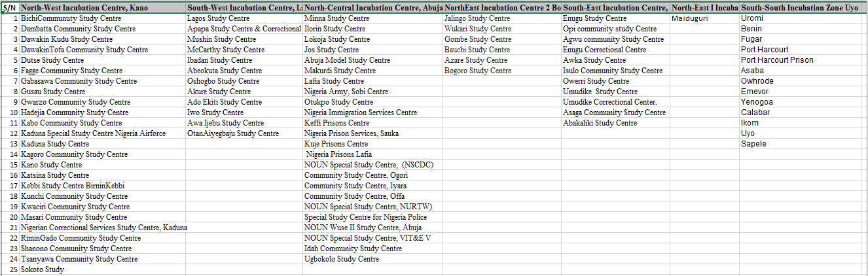Select 'Fagge Community Study Centre' cell
The height and width of the screenshot is (276, 868).
[102, 71]
